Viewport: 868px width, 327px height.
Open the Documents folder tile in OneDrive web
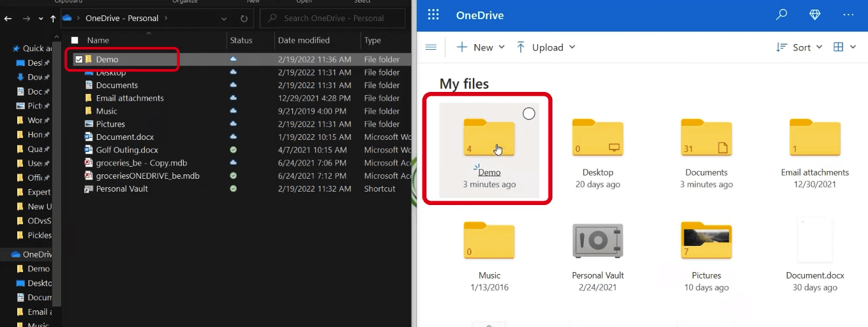(707, 150)
